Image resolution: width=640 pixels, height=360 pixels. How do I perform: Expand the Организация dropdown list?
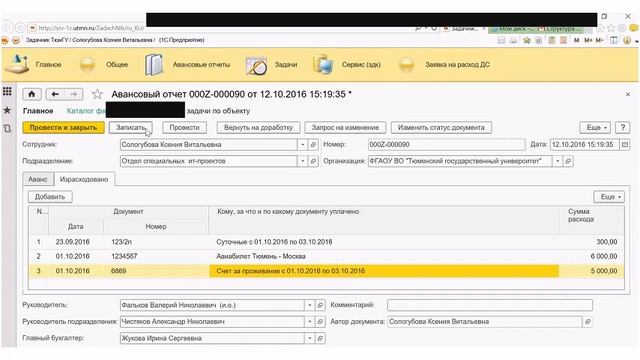(558, 161)
